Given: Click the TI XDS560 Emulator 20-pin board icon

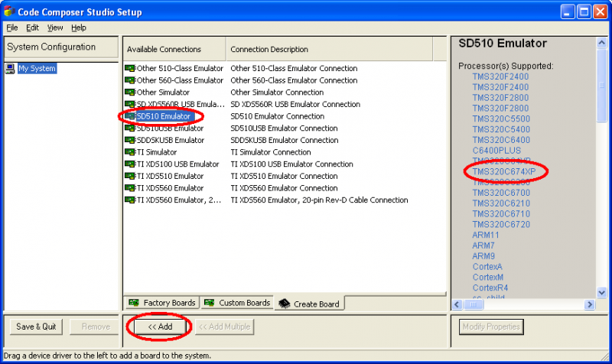Looking at the screenshot, I should 129,200.
